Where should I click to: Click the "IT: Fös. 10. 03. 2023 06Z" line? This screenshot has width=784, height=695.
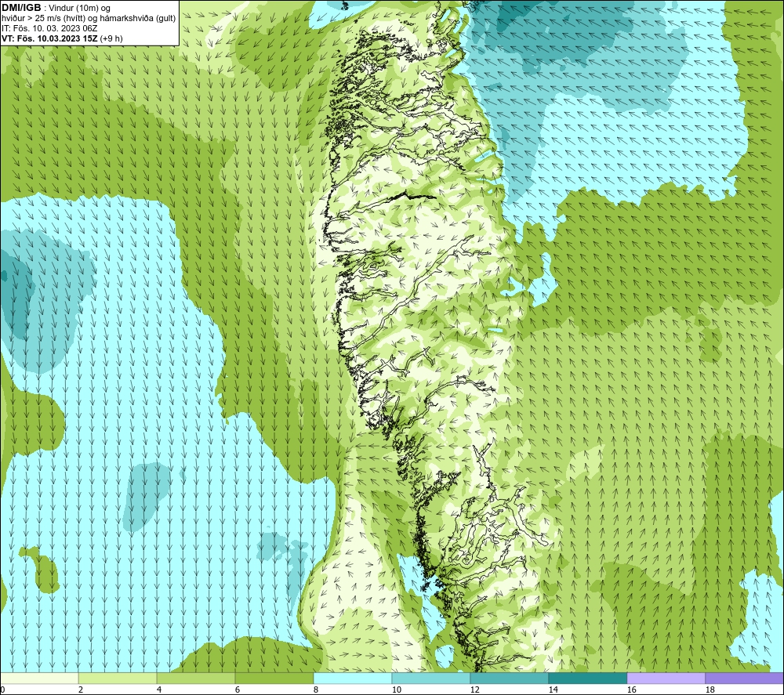[49, 28]
